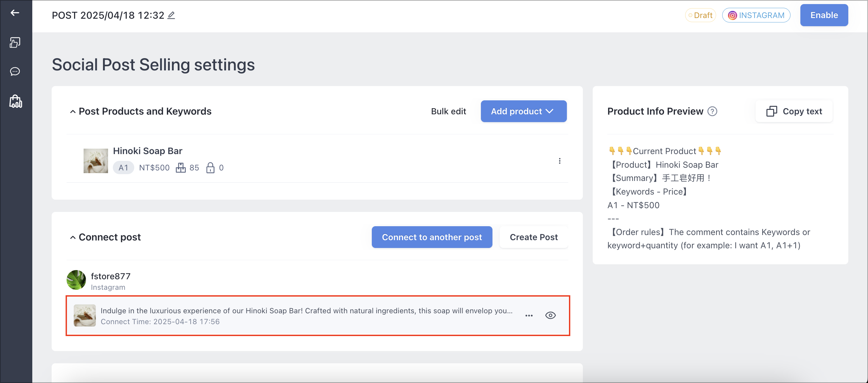Open connected post ellipsis options
Screen dimensions: 868x383
pyautogui.click(x=529, y=316)
